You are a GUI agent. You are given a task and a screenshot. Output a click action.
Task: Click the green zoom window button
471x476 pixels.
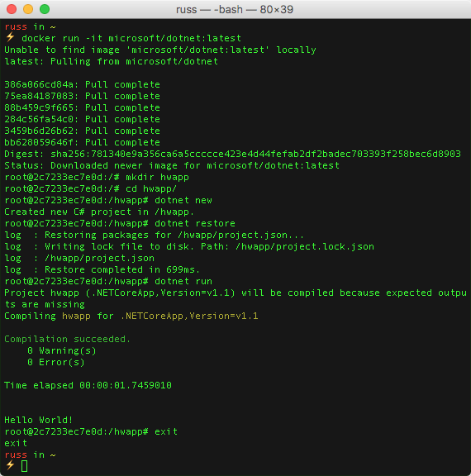pos(45,9)
